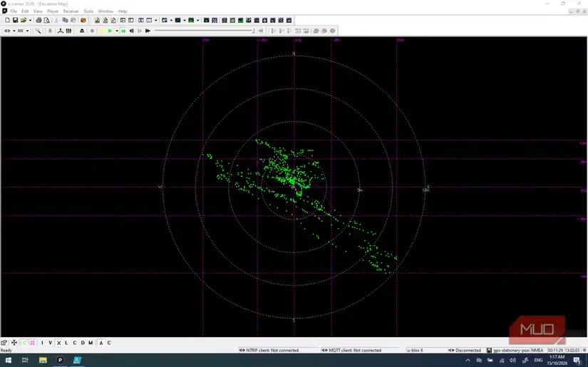Click the Print Preview icon
Screen dimensions: 588x367
(46, 20)
